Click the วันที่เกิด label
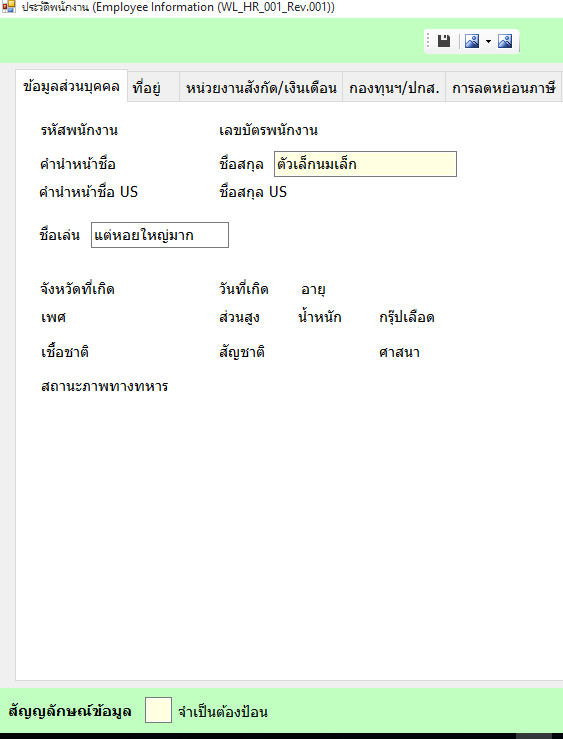Screen dimensions: 563x739 coord(244,288)
